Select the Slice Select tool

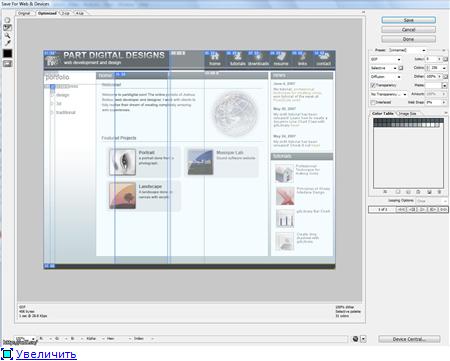[x=7, y=28]
